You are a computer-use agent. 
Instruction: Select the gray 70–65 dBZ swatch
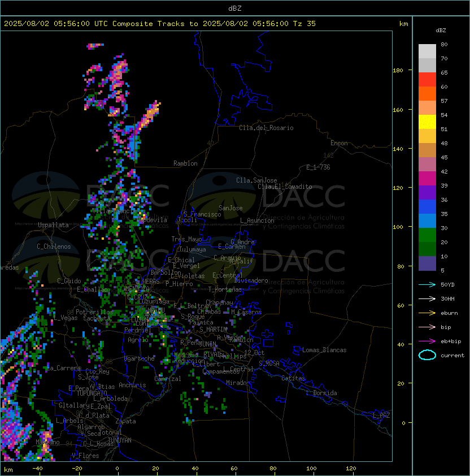[x=427, y=65]
